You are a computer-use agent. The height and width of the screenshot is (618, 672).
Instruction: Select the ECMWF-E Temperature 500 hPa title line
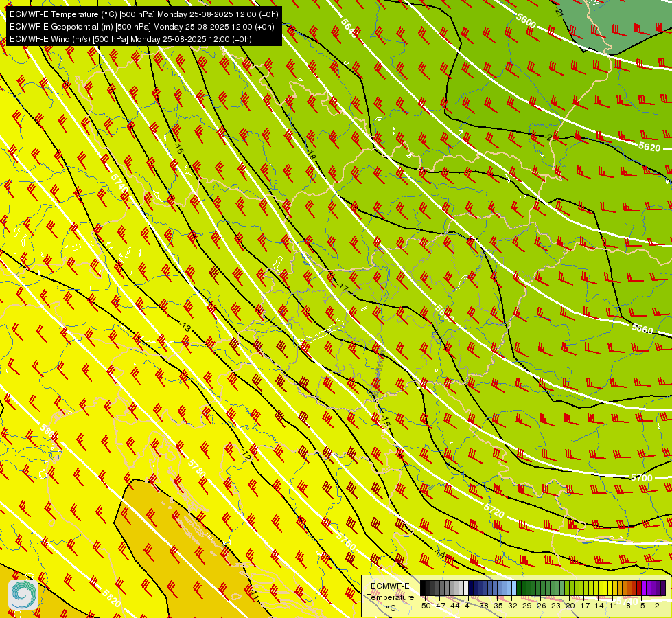pos(144,14)
